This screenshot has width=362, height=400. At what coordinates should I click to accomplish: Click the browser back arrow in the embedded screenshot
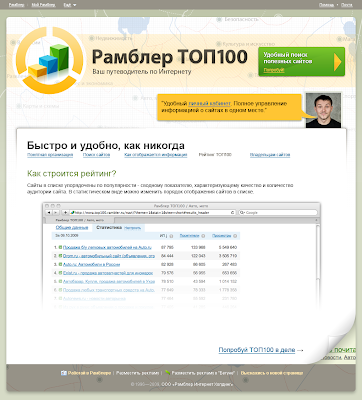point(49,212)
